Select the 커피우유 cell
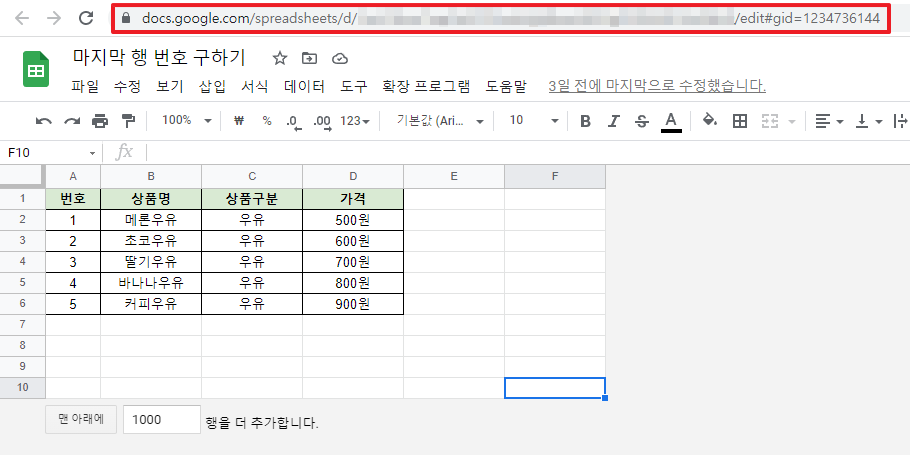The width and height of the screenshot is (910, 455). pos(151,304)
